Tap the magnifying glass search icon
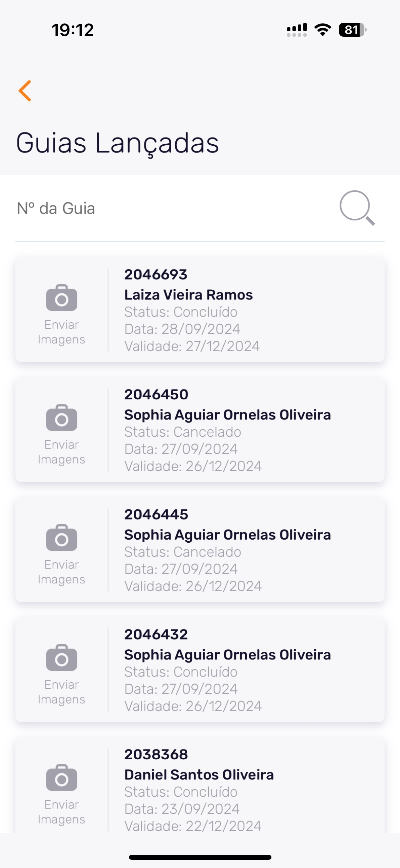The height and width of the screenshot is (868, 400). [x=357, y=208]
